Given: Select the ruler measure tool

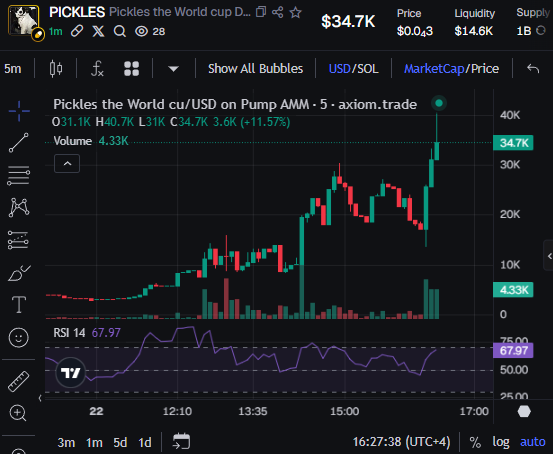Looking at the screenshot, I should pos(18,381).
